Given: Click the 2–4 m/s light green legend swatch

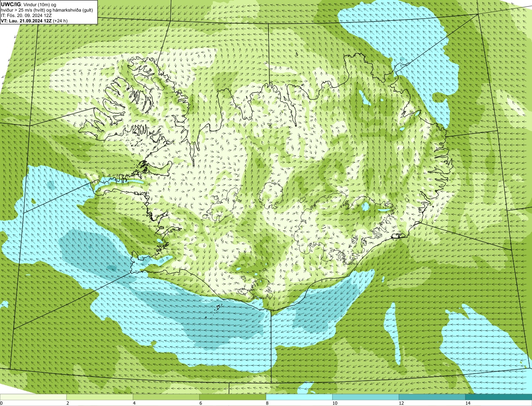Looking at the screenshot, I should coord(100,397).
